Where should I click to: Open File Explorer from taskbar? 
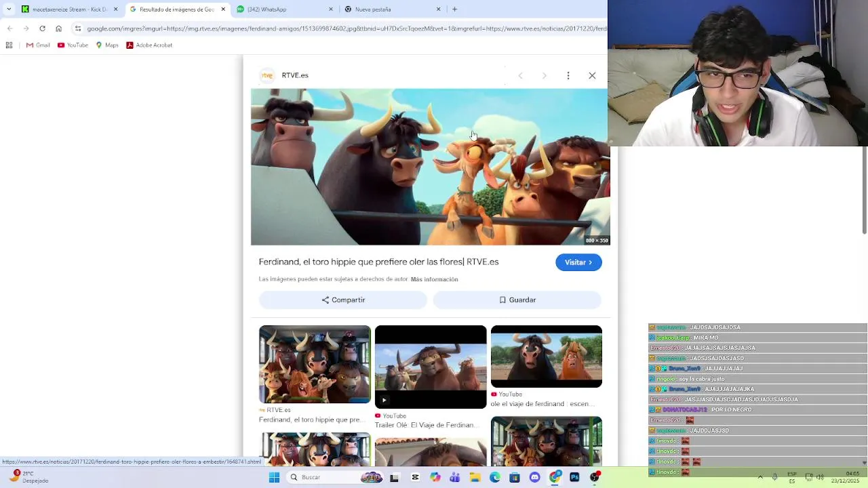coord(475,477)
